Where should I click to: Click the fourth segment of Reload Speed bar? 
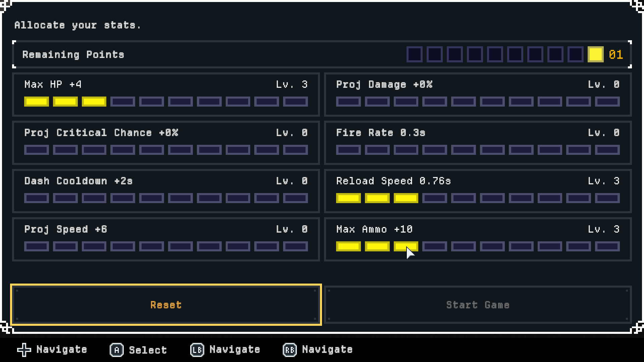point(435,198)
